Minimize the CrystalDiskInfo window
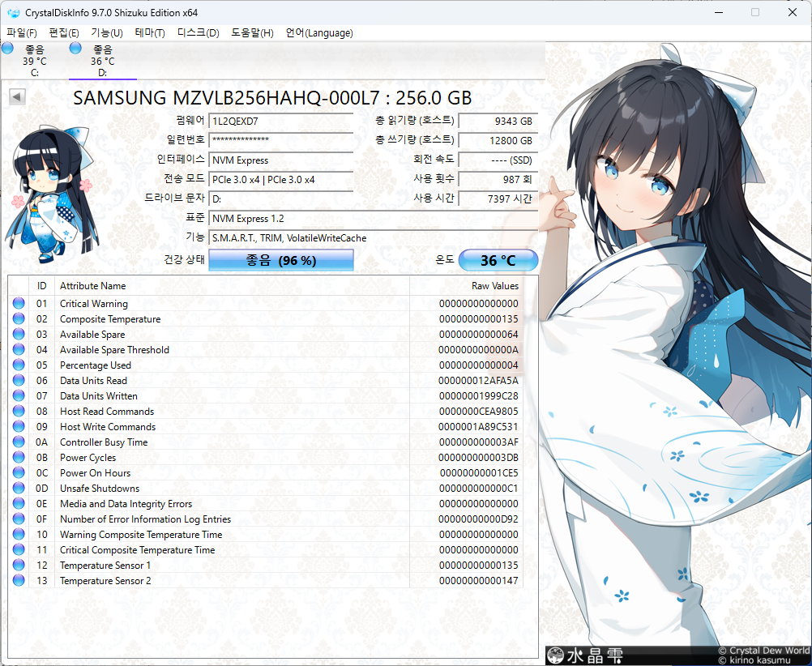The height and width of the screenshot is (666, 812). point(718,12)
